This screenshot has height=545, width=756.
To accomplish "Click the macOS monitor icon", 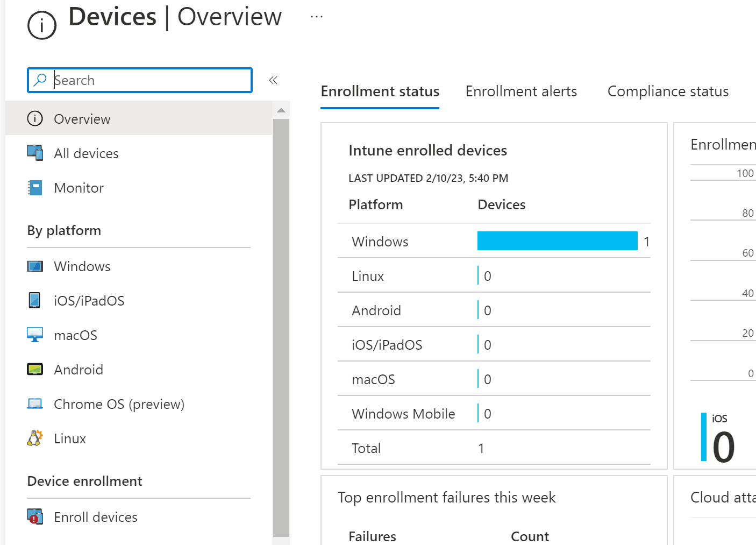I will [x=35, y=335].
